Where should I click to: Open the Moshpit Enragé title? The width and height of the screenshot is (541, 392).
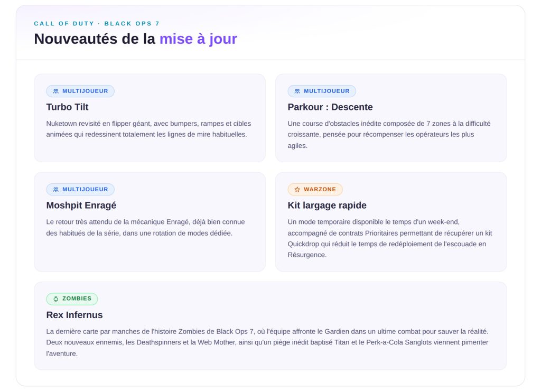(81, 206)
